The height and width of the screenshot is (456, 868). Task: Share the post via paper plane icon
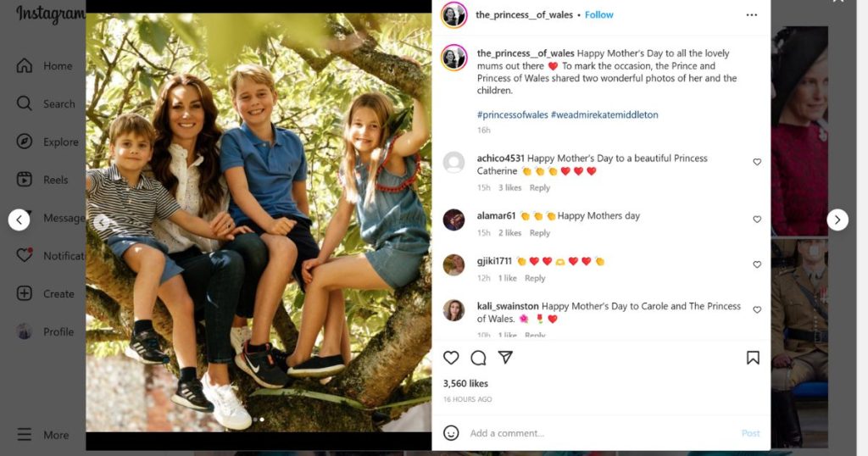(505, 358)
